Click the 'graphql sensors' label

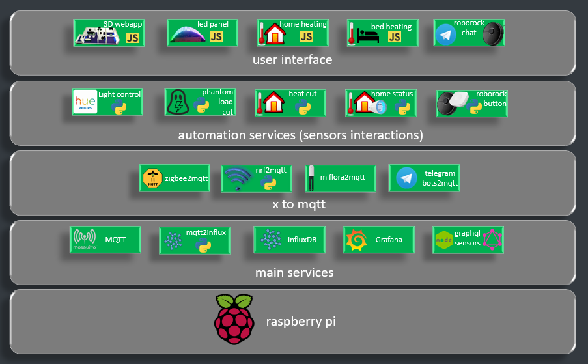click(x=468, y=238)
